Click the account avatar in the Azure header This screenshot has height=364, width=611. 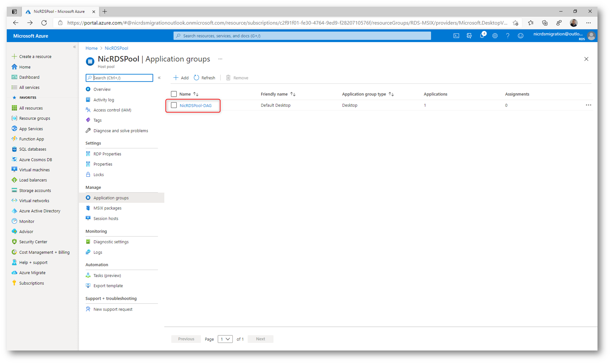pyautogui.click(x=591, y=36)
